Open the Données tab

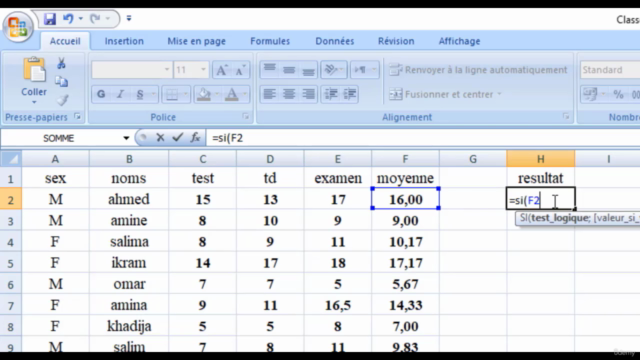(335, 41)
